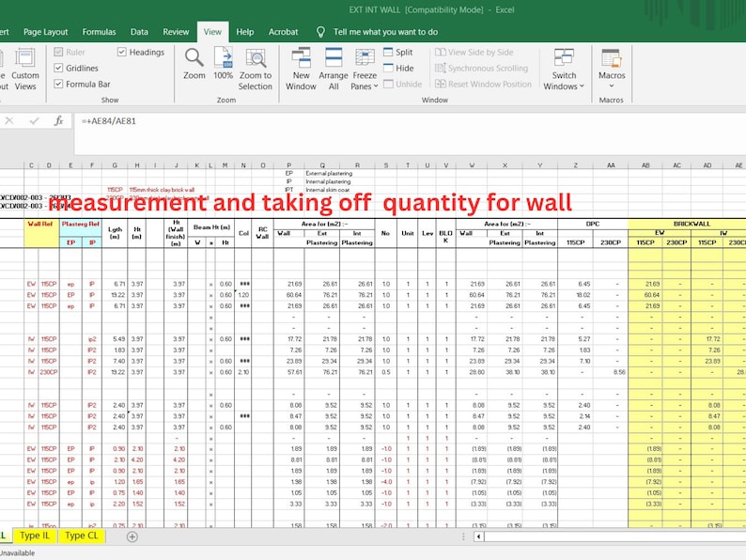Set zoom to 100%
The width and height of the screenshot is (746, 560).
[223, 63]
